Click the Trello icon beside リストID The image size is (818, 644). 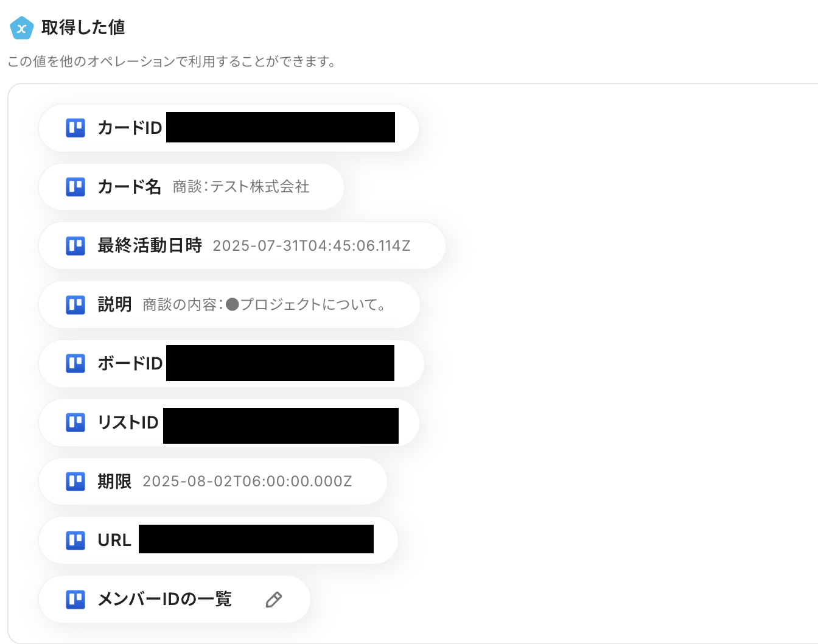tap(75, 422)
